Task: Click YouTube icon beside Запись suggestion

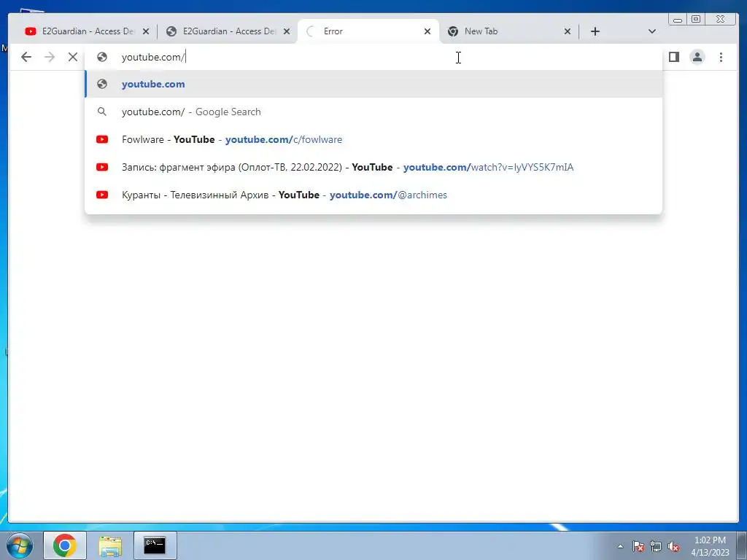Action: (102, 167)
